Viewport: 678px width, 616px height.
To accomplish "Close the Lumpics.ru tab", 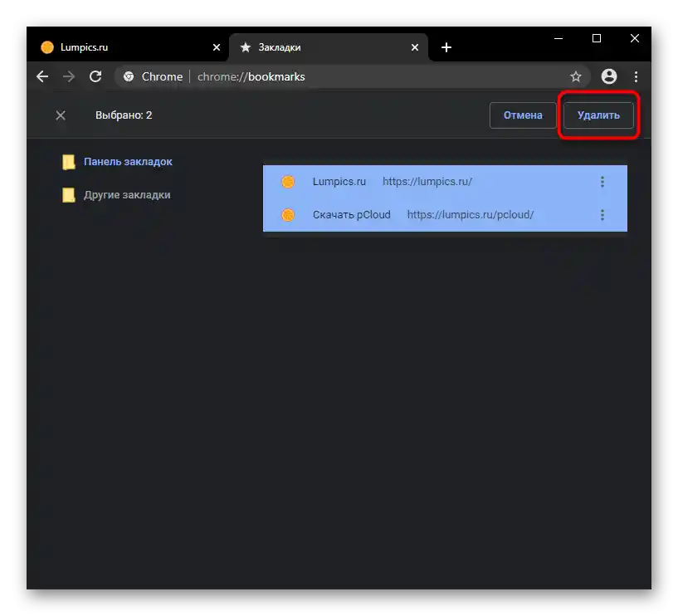I will click(217, 47).
